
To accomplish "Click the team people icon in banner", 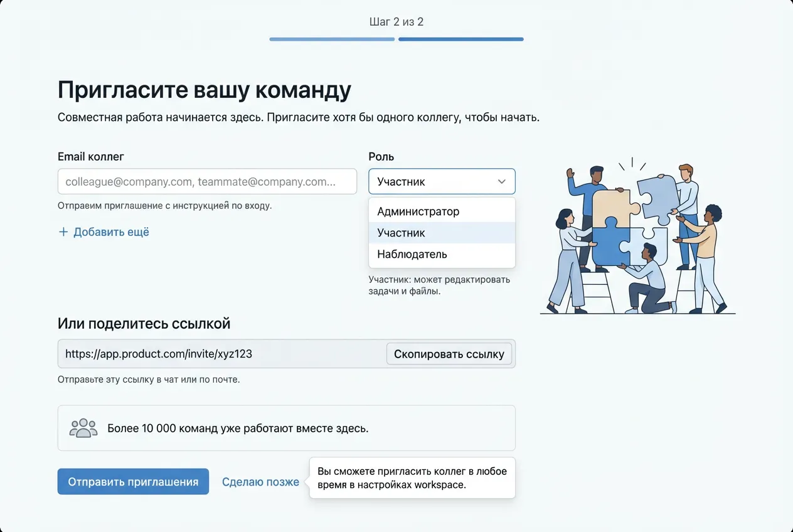I will click(x=83, y=428).
